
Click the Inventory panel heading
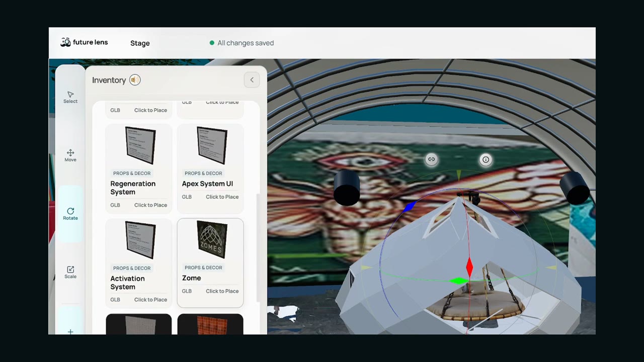pyautogui.click(x=109, y=80)
